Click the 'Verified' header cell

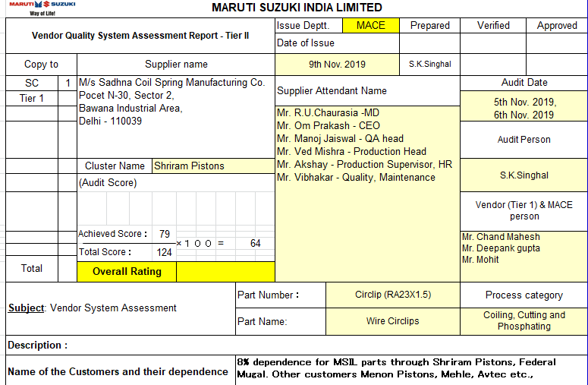coord(493,26)
